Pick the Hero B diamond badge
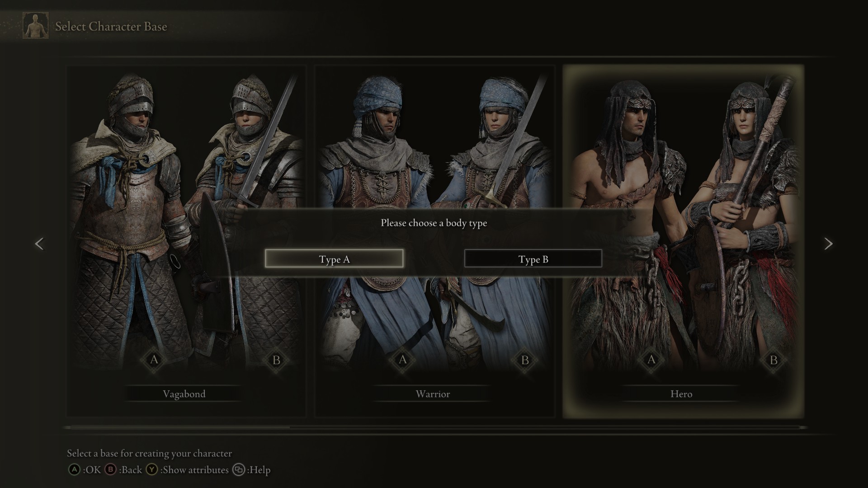This screenshot has width=868, height=488. 774,360
